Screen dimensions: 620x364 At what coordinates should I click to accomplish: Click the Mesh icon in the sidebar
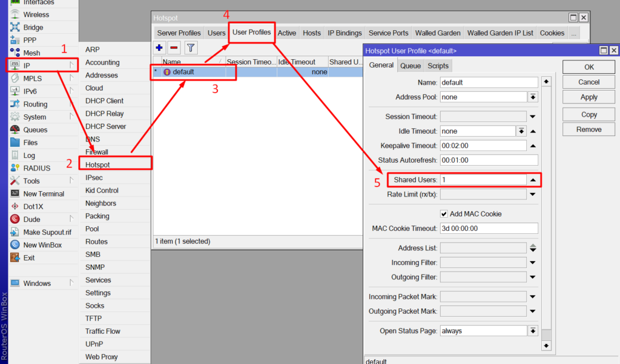(x=15, y=53)
